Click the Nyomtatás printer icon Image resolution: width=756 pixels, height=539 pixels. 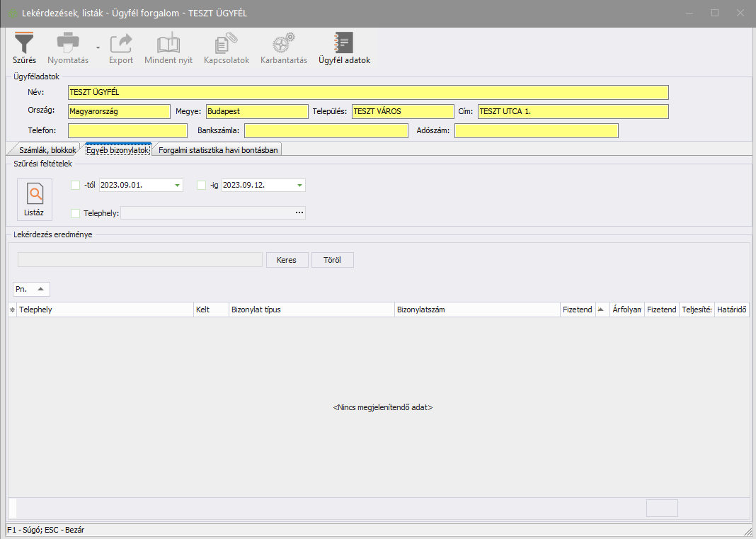[x=68, y=44]
